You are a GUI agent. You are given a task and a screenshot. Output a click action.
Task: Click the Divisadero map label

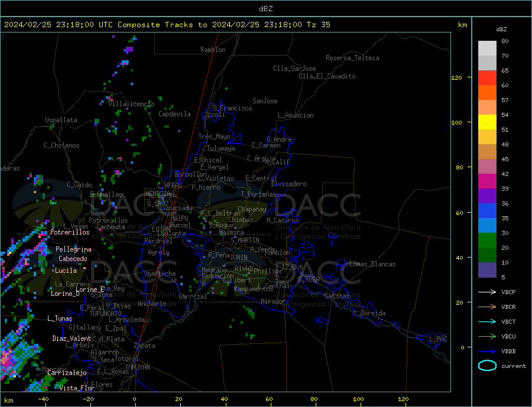pos(288,184)
